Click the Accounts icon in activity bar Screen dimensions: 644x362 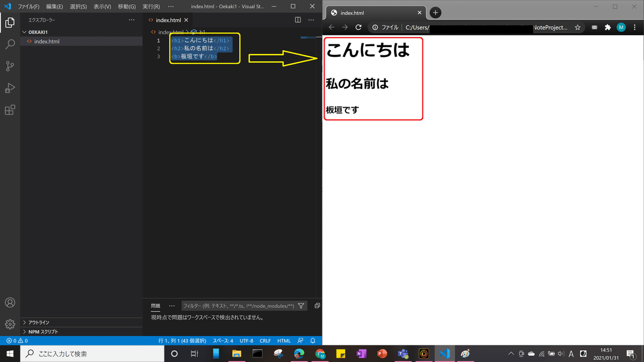[x=10, y=302]
